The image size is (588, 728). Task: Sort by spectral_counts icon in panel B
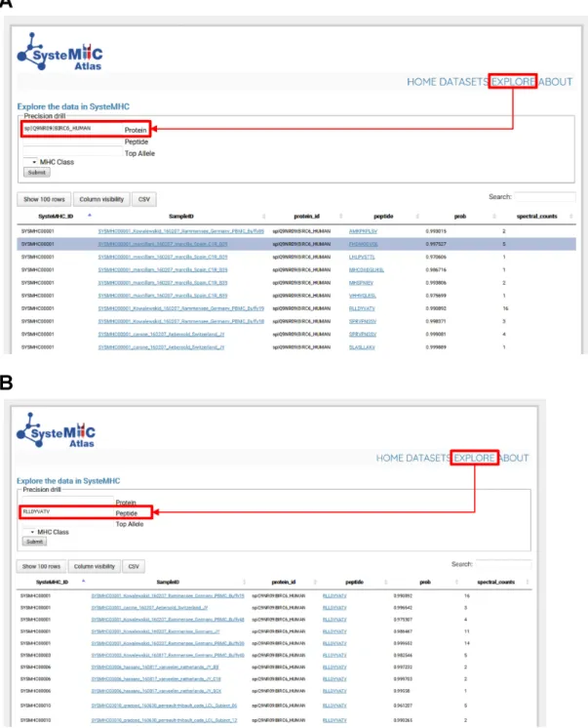pyautogui.click(x=528, y=583)
